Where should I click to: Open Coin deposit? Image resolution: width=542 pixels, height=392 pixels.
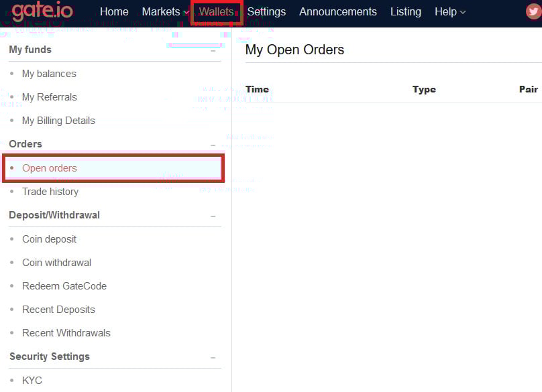coord(49,239)
